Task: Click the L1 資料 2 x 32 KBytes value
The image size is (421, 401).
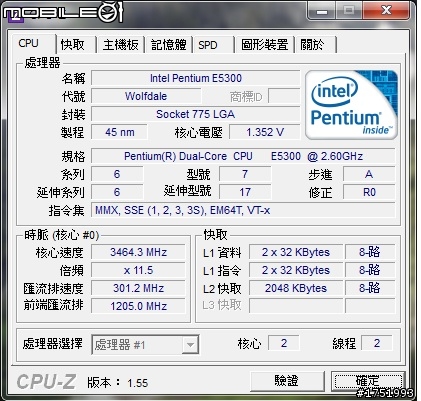Action: pyautogui.click(x=296, y=252)
